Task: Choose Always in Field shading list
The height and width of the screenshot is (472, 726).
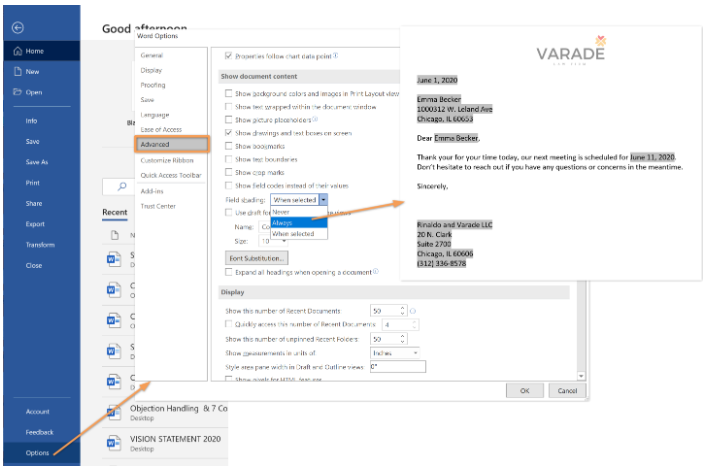Action: coord(299,223)
